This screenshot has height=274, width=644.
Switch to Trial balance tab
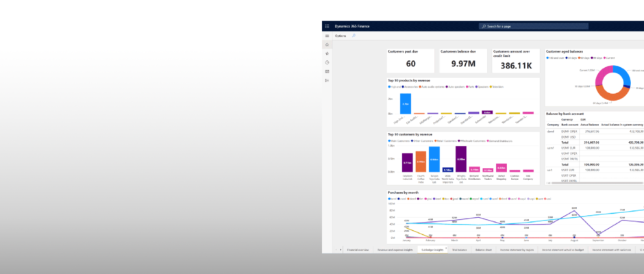[x=460, y=250]
